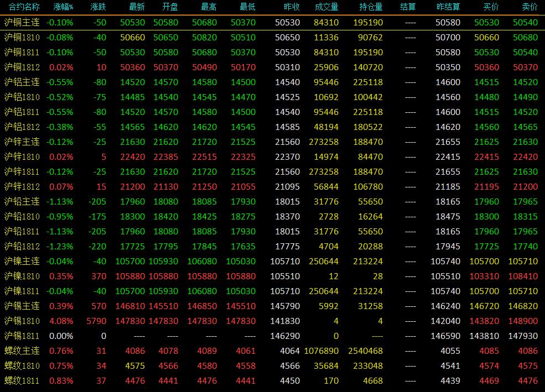
Task: Select the 沪锡1811 contract row
Action: pyautogui.click(x=272, y=336)
